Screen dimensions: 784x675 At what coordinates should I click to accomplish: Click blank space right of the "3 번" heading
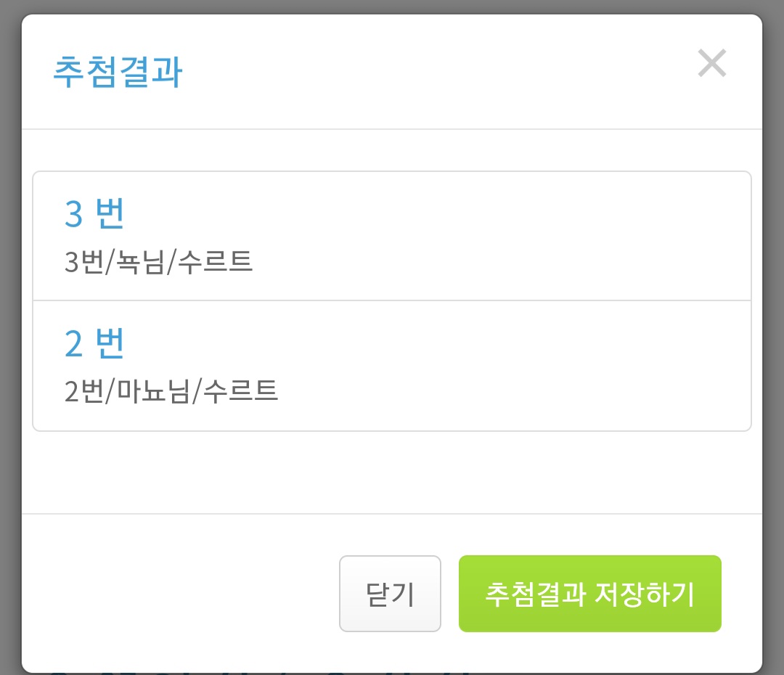point(436,214)
